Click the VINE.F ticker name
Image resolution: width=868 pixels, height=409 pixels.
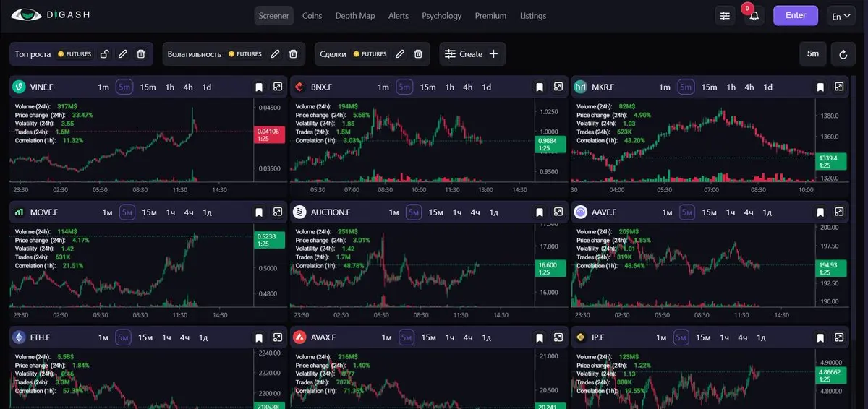click(x=41, y=87)
